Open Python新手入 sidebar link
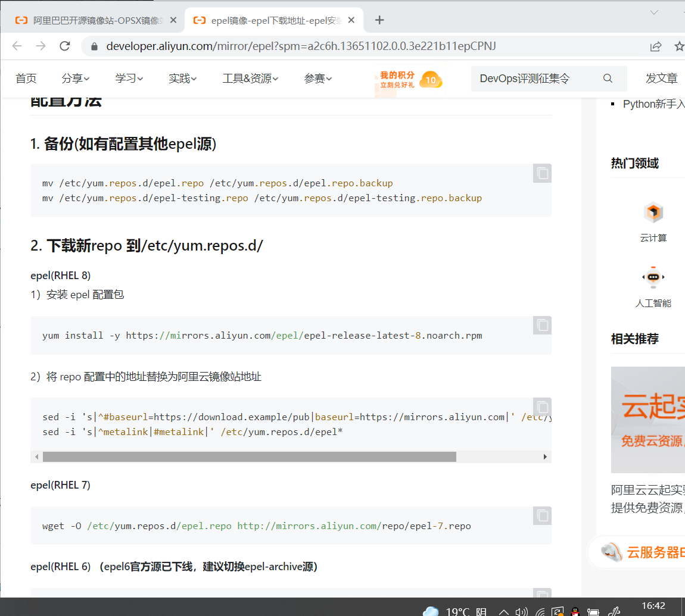Image resolution: width=685 pixels, height=616 pixels. point(653,104)
